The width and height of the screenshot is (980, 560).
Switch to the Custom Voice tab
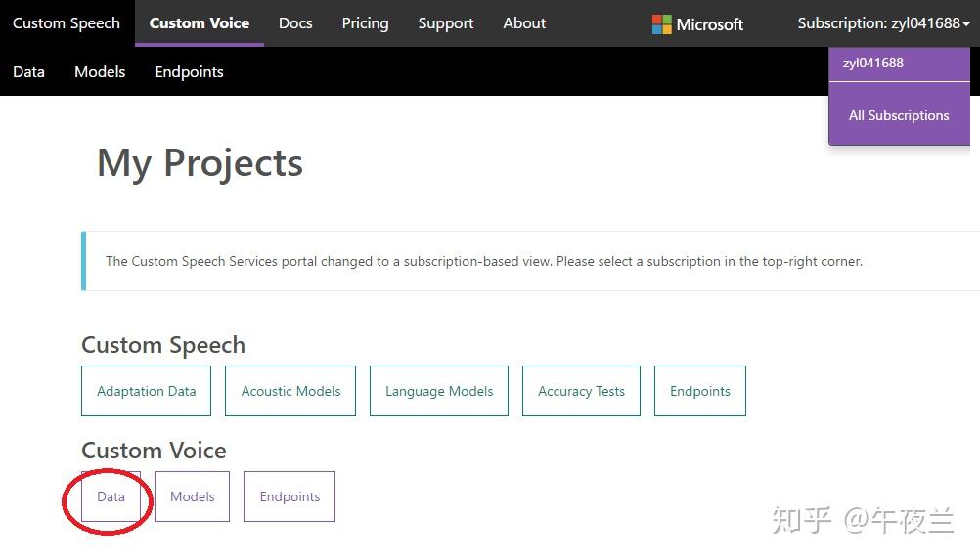(200, 23)
